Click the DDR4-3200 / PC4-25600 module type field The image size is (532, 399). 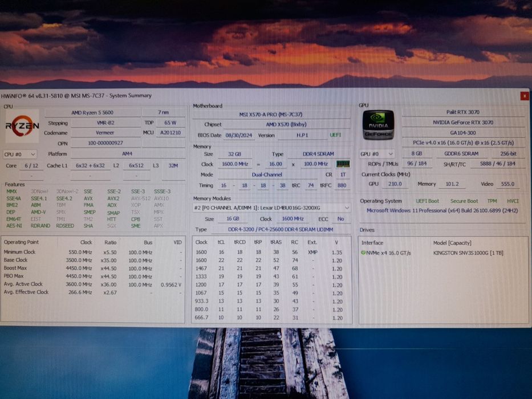click(280, 230)
